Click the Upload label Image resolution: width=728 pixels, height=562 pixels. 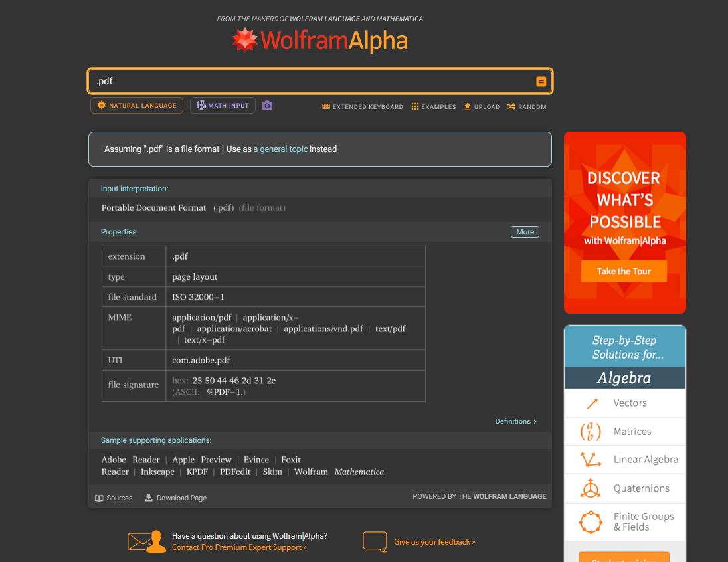(487, 107)
